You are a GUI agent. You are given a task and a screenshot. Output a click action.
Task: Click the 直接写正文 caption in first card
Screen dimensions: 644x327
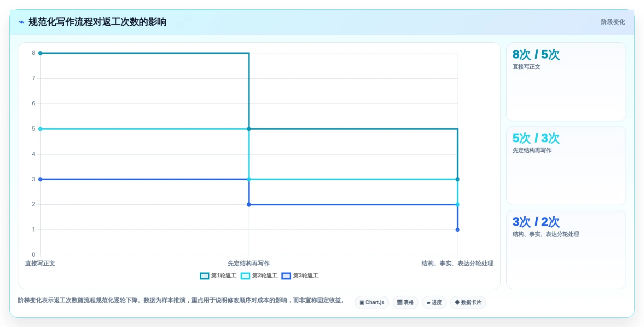point(526,67)
